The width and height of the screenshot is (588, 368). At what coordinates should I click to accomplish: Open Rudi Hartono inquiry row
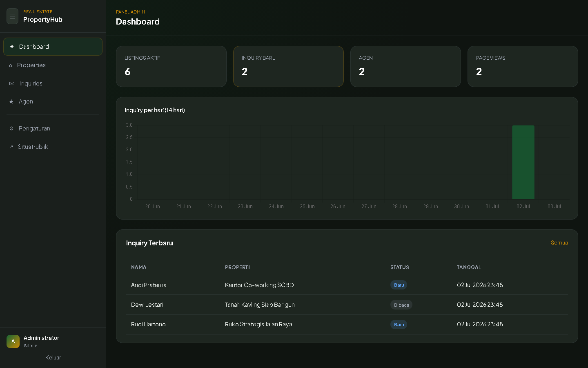[x=347, y=325]
